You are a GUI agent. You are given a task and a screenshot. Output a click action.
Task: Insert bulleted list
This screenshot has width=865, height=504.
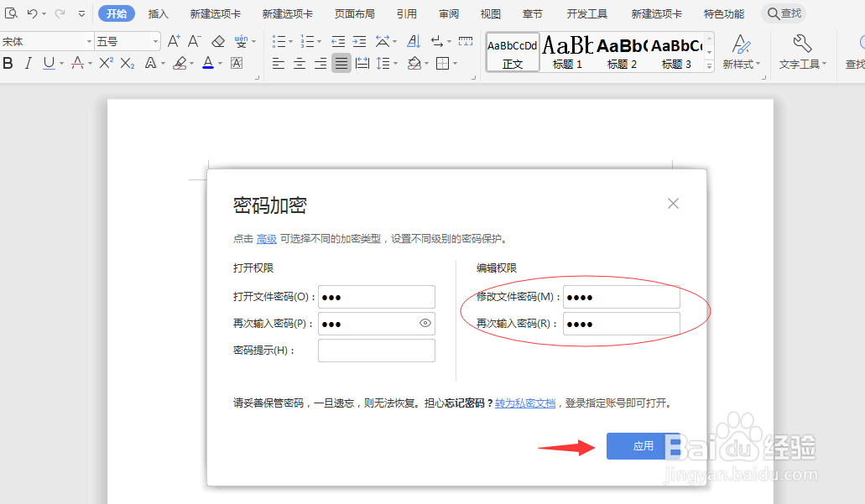click(x=279, y=41)
